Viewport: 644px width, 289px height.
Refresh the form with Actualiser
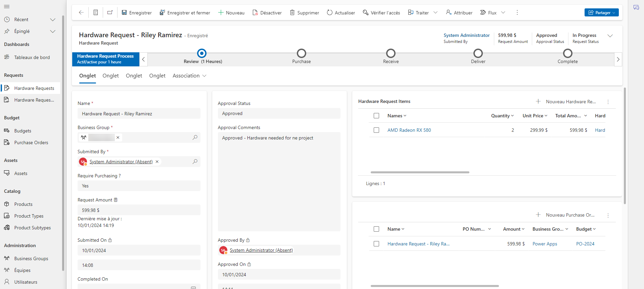(x=341, y=13)
